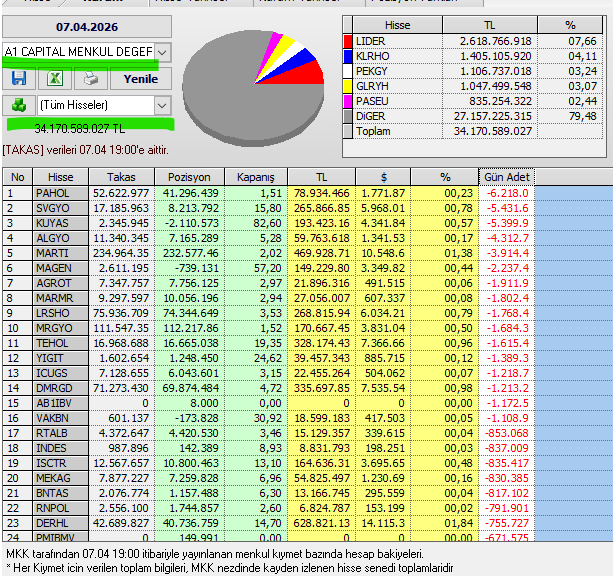The image size is (613, 576).
Task: Click the KLRHO row in the legend table
Action: [473, 56]
